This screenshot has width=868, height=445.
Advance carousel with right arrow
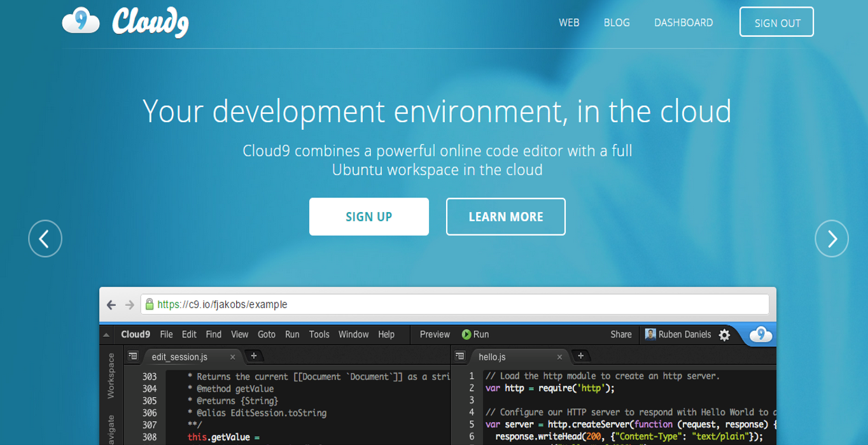[x=831, y=239]
